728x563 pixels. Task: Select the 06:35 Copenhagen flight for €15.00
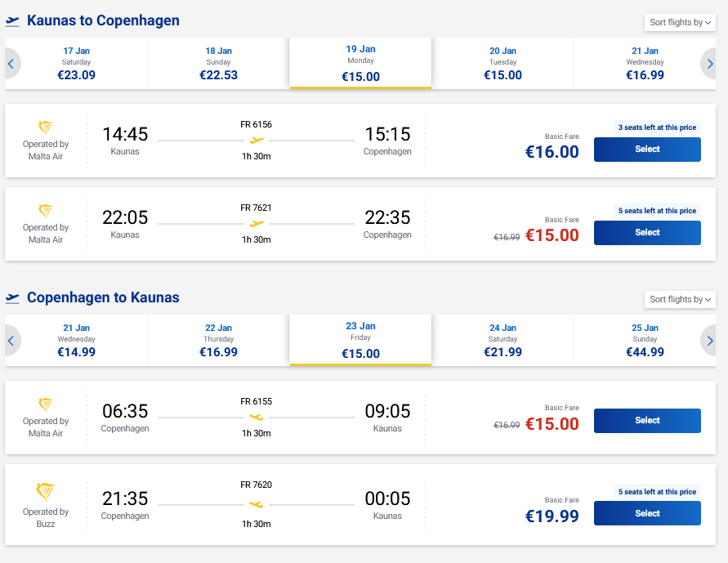(x=647, y=421)
